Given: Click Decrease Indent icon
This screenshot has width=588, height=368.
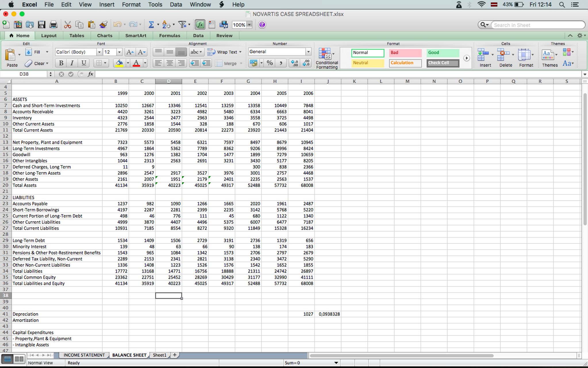Looking at the screenshot, I should (195, 63).
